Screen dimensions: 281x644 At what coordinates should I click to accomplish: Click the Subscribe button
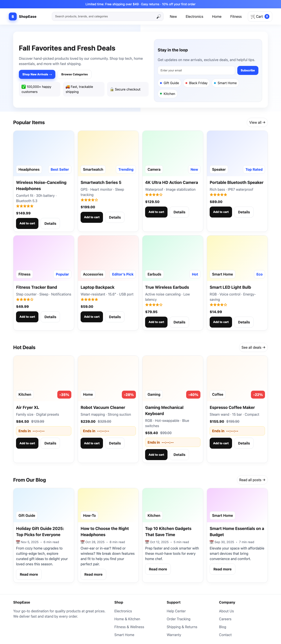[x=248, y=70]
